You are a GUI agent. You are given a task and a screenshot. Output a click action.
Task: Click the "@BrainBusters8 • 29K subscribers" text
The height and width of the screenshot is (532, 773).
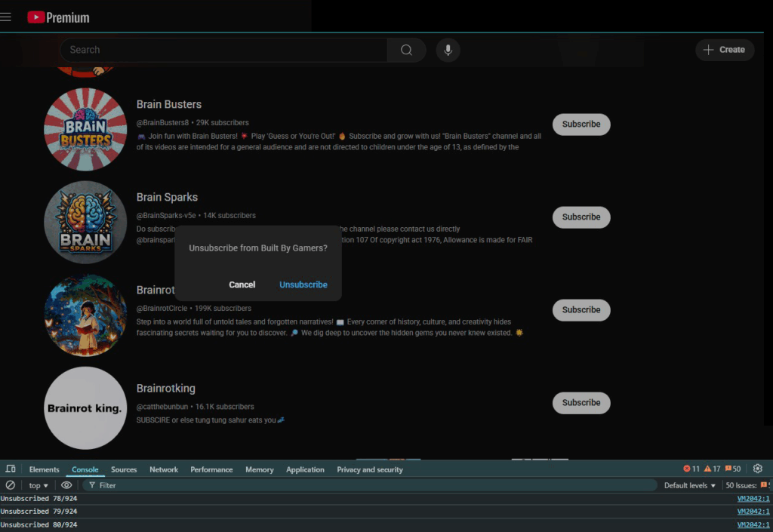click(x=192, y=123)
